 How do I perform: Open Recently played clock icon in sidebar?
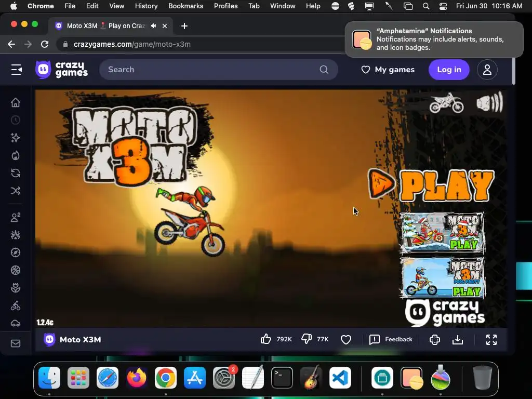point(16,120)
